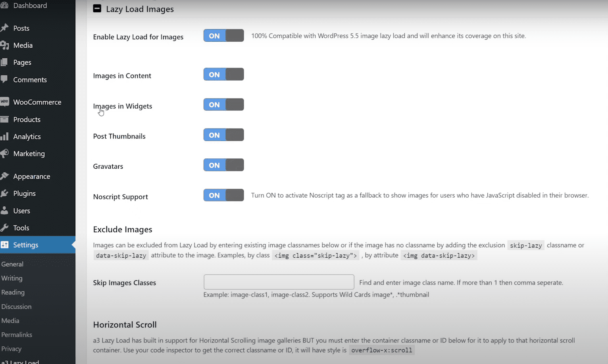Switch off Post Thumbnails lazy loading
This screenshot has width=608, height=364.
click(223, 135)
